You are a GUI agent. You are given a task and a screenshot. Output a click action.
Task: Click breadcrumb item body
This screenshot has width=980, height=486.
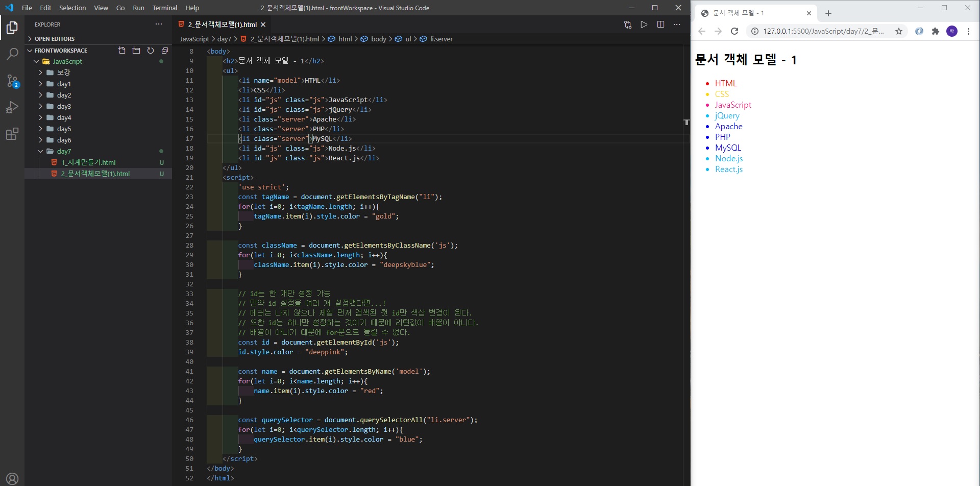click(378, 39)
